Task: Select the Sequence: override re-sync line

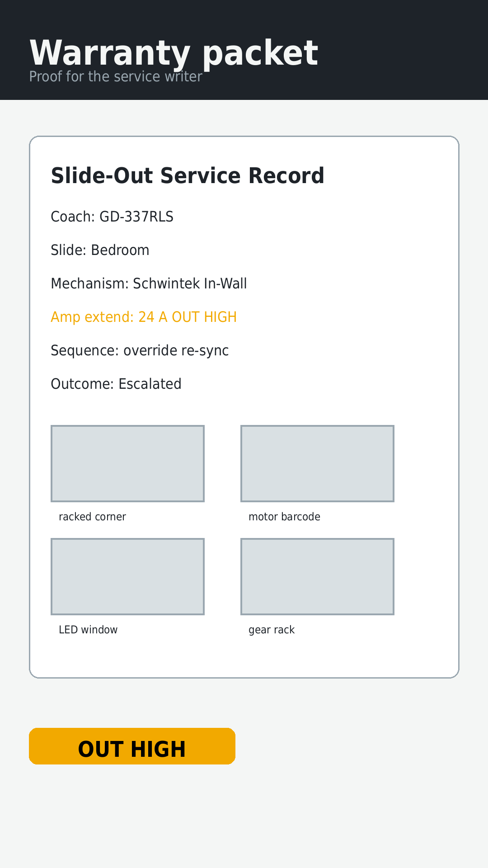Action: (x=140, y=351)
